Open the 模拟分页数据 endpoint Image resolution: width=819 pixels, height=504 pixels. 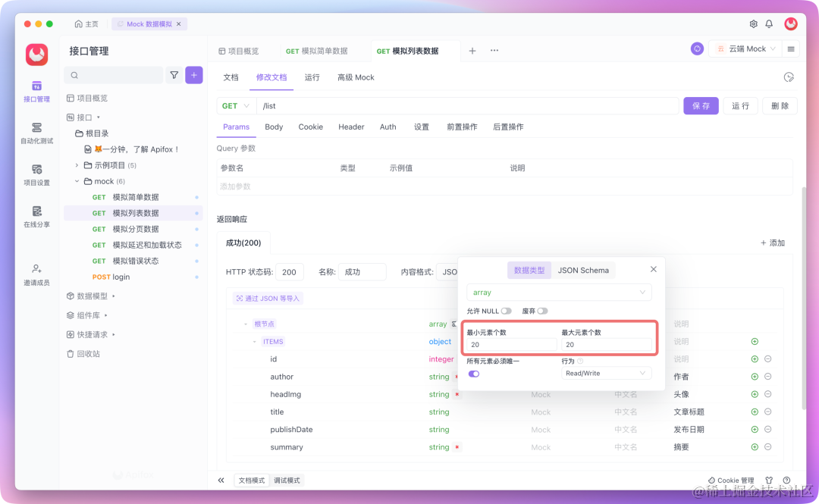[133, 230]
